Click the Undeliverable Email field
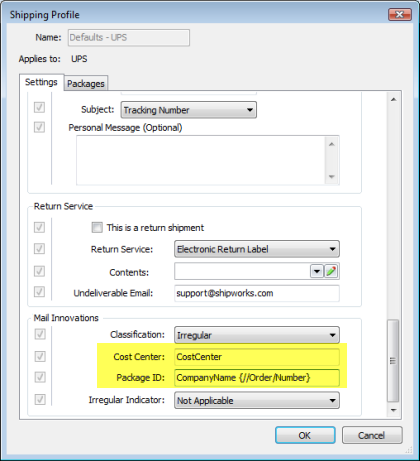 (257, 293)
